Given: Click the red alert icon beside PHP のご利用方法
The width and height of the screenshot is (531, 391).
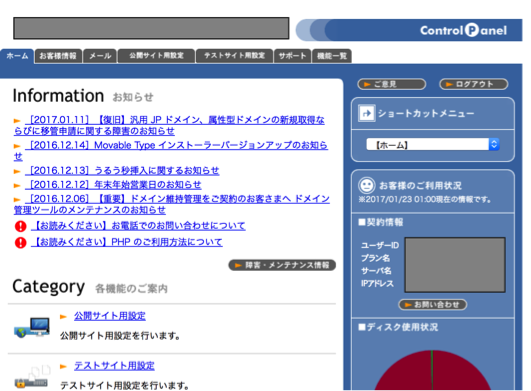Looking at the screenshot, I should (21, 242).
